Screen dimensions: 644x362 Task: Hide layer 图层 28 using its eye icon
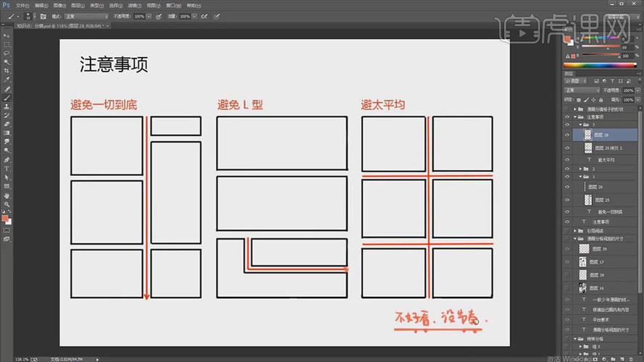point(567,135)
